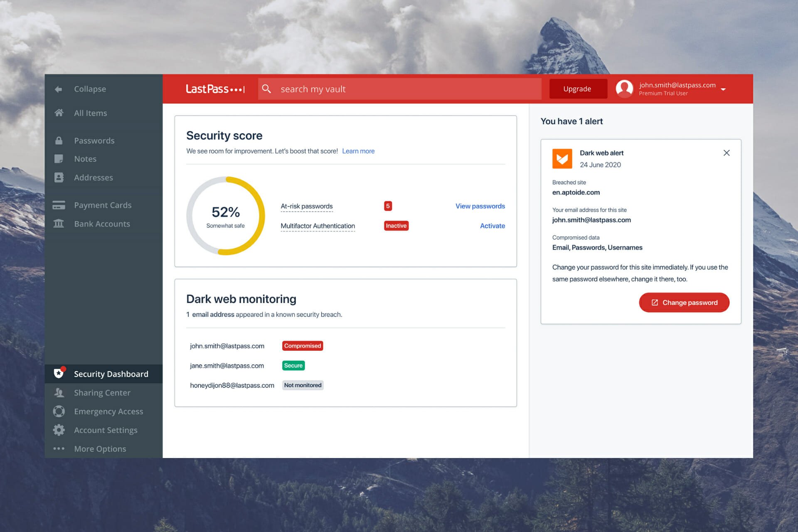
Task: Click the 52% security score ring
Action: [226, 216]
